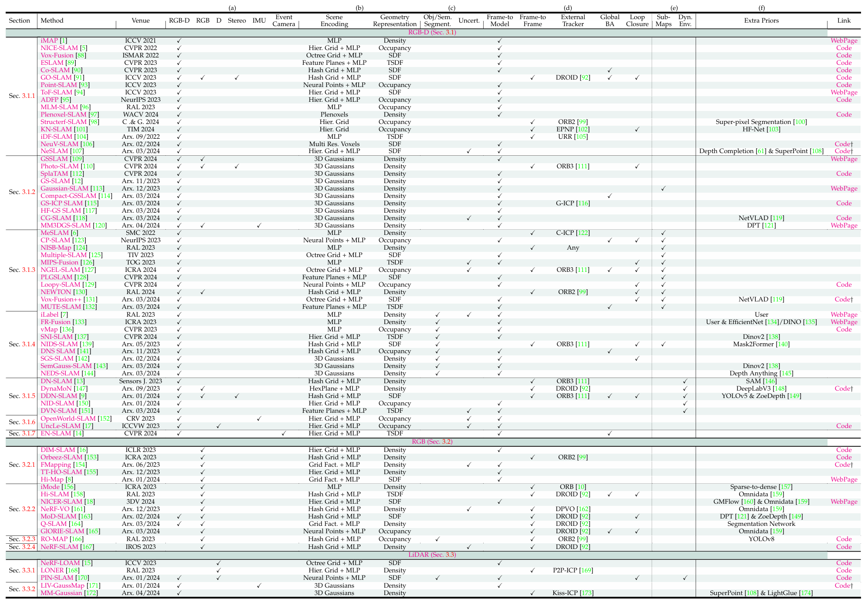Follow the LightGlue [174] prior reference
Image resolution: width=868 pixels, height=602 pixels.
[790, 593]
